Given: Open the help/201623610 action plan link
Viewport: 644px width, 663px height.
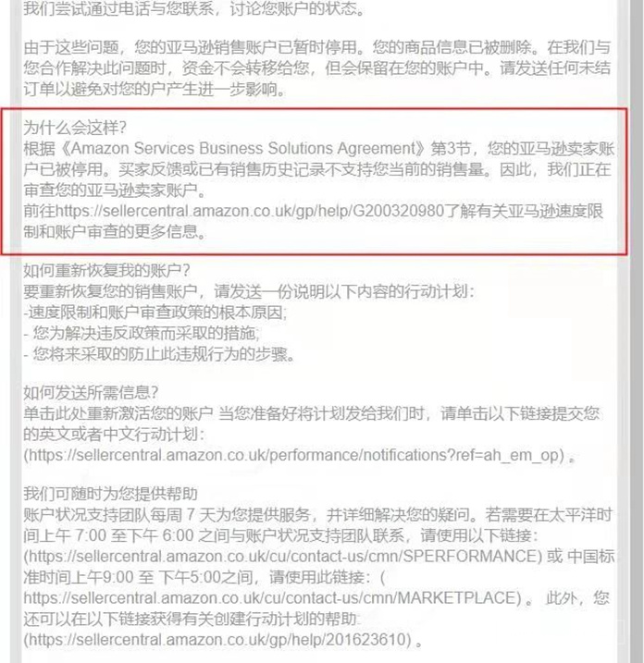Looking at the screenshot, I should [217, 639].
